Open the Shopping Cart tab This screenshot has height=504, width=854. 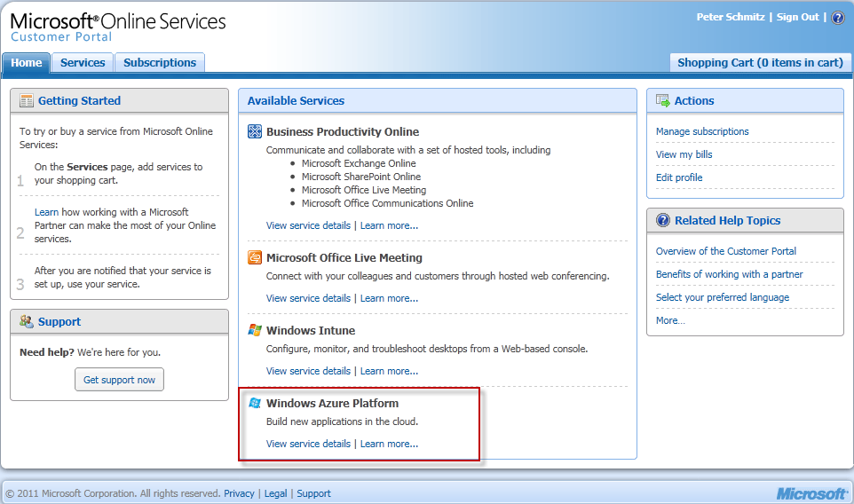760,63
